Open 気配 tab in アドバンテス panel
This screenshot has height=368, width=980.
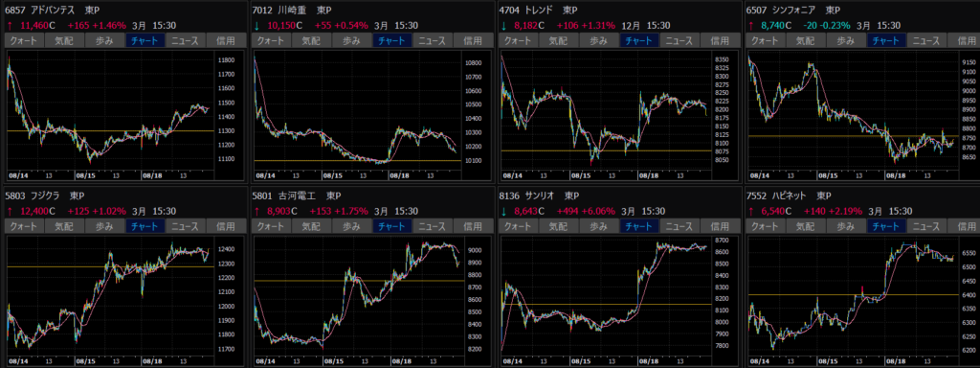point(64,40)
